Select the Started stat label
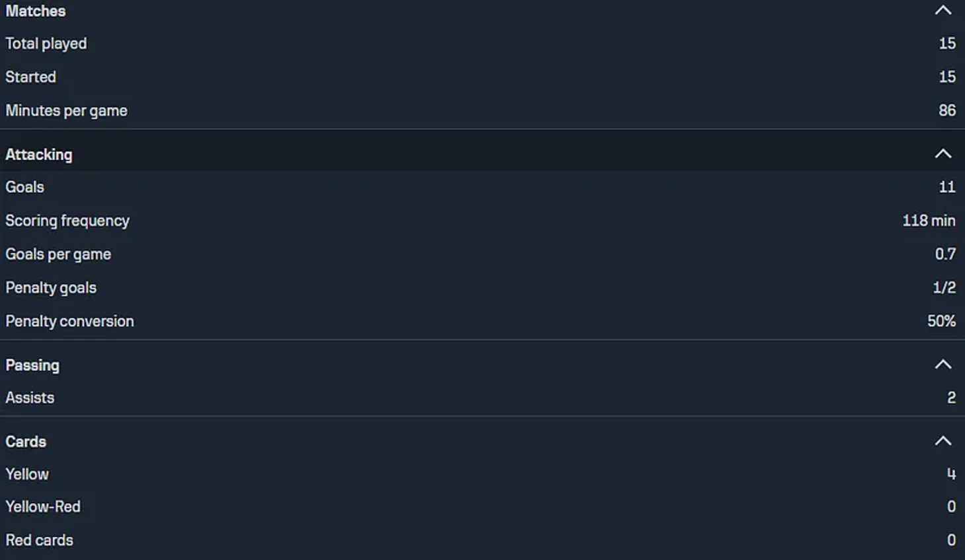This screenshot has width=965, height=560. click(x=31, y=77)
